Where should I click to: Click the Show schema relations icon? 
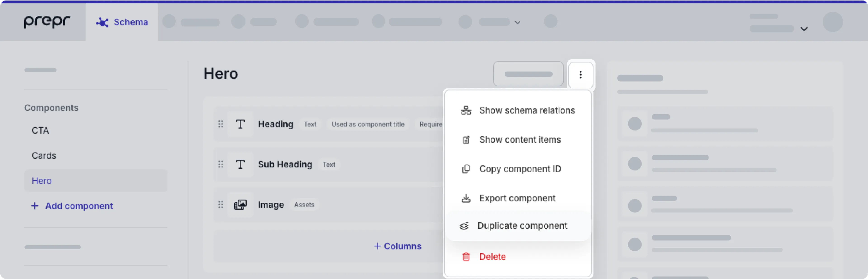466,111
